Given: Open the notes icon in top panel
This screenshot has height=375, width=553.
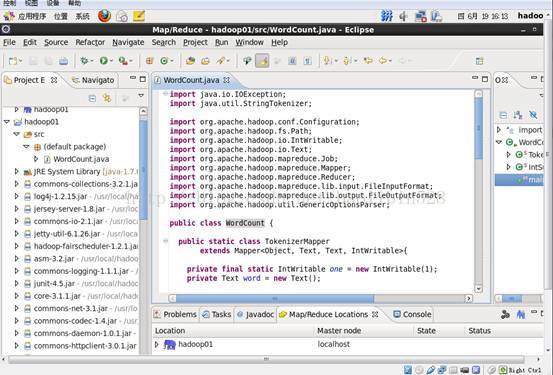Looking at the screenshot, I should (139, 16).
